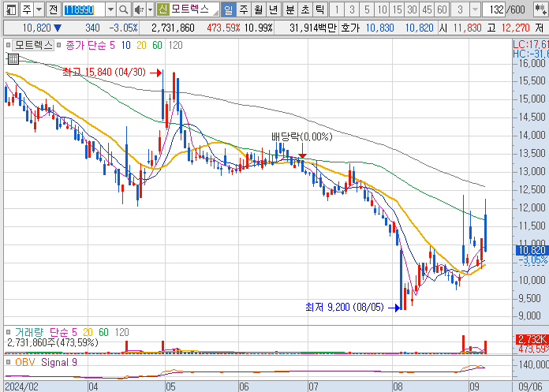The width and height of the screenshot is (549, 392).
Task: Expand the stock code history dropdown
Action: 110,9
